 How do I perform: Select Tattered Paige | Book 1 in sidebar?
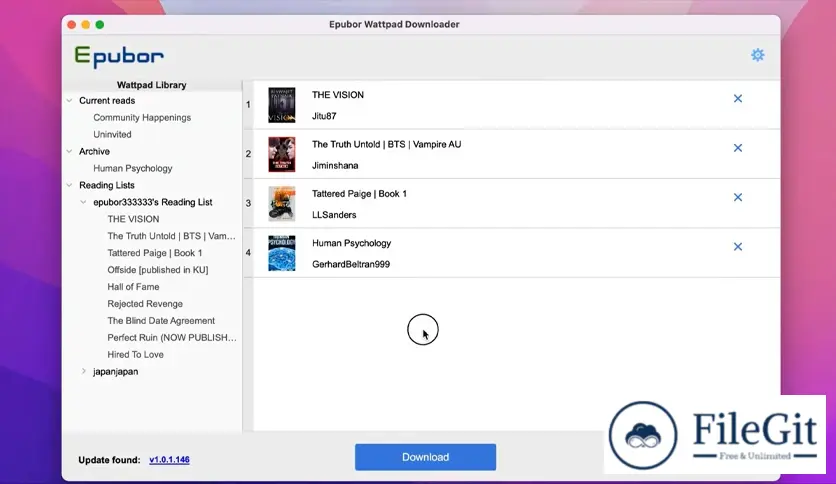(155, 253)
